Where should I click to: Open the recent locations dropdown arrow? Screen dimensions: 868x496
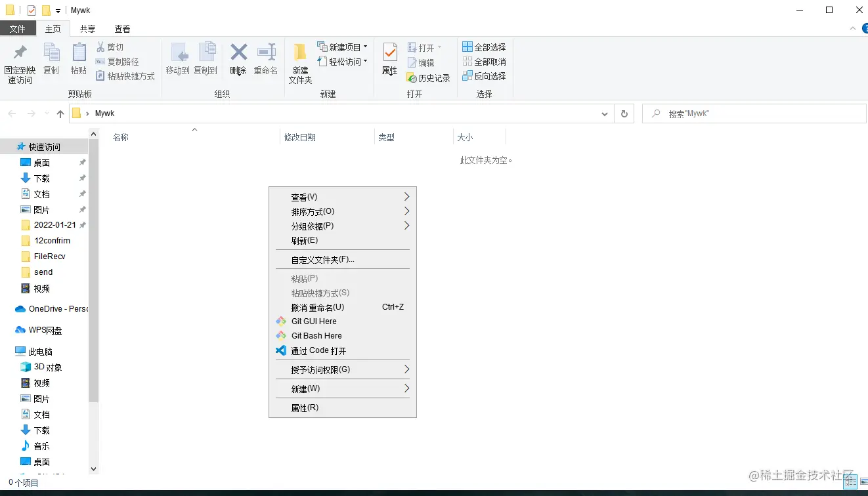(x=47, y=114)
